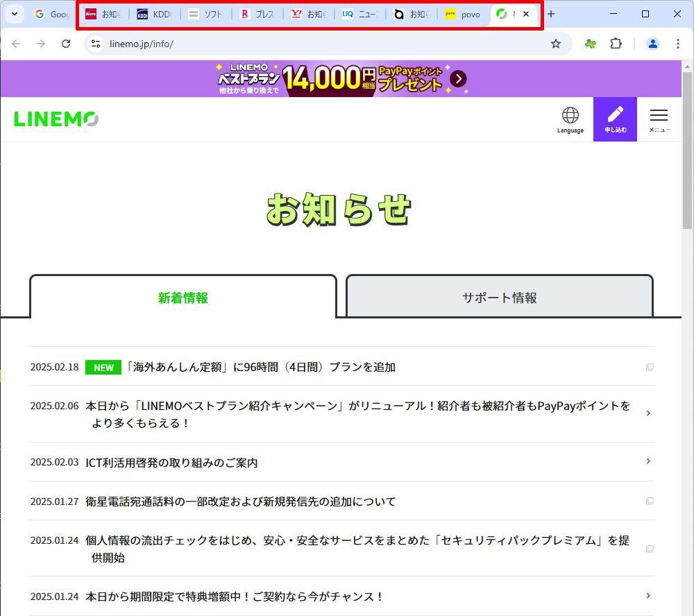The height and width of the screenshot is (616, 694).
Task: Click the date 2025.02.18
Action: (x=54, y=367)
